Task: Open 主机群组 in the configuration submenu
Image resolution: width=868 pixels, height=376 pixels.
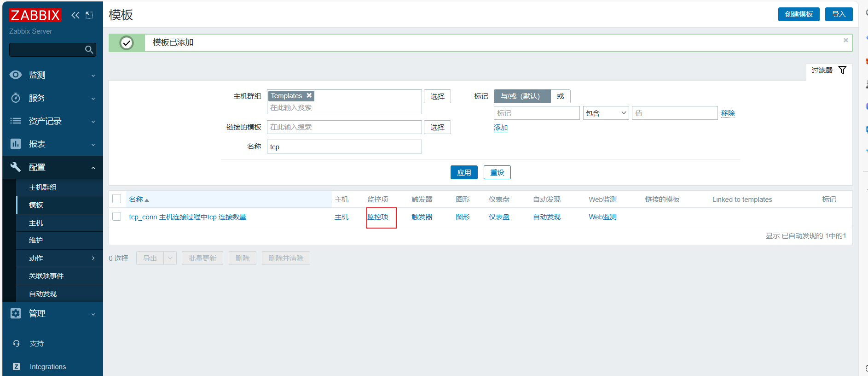Action: 59,187
